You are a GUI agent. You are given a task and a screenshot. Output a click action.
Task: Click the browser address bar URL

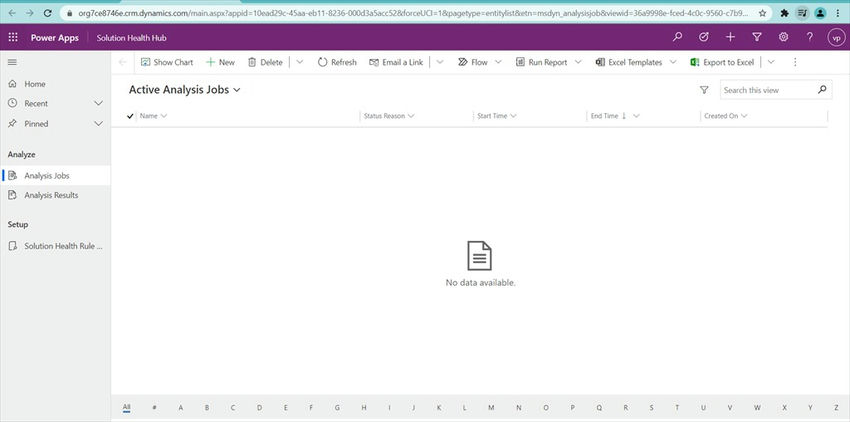tap(413, 13)
